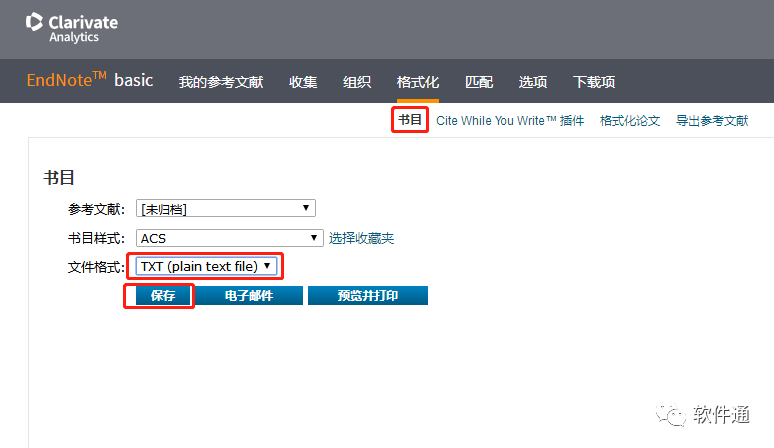
Task: Click the 书目 page heading
Action: 59,178
